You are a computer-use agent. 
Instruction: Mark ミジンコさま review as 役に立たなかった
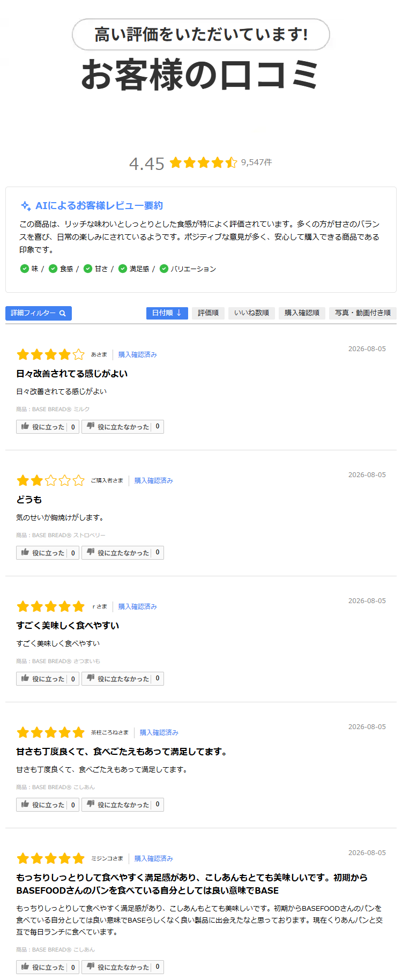123,967
